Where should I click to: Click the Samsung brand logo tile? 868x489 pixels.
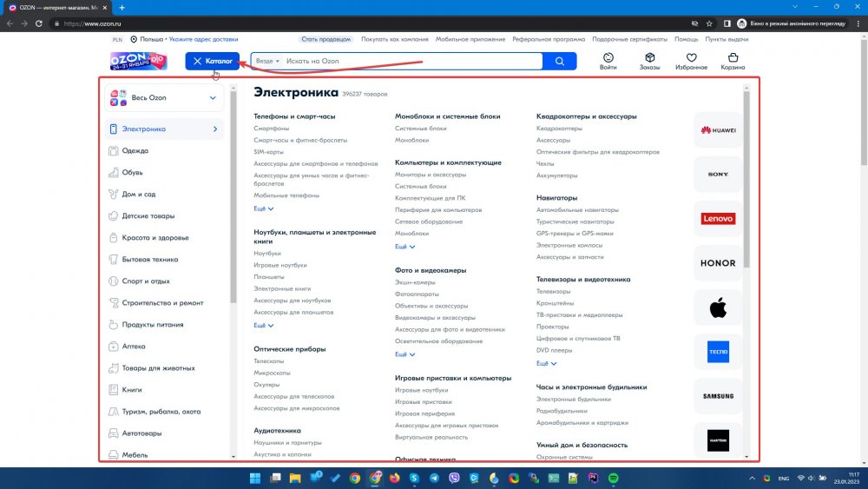(x=718, y=396)
